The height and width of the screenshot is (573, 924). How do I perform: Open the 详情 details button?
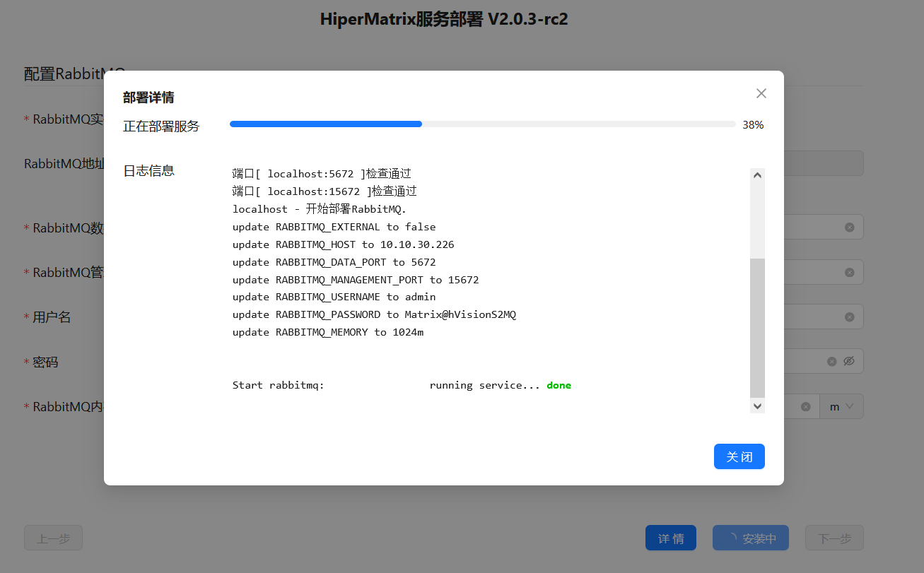pyautogui.click(x=671, y=538)
